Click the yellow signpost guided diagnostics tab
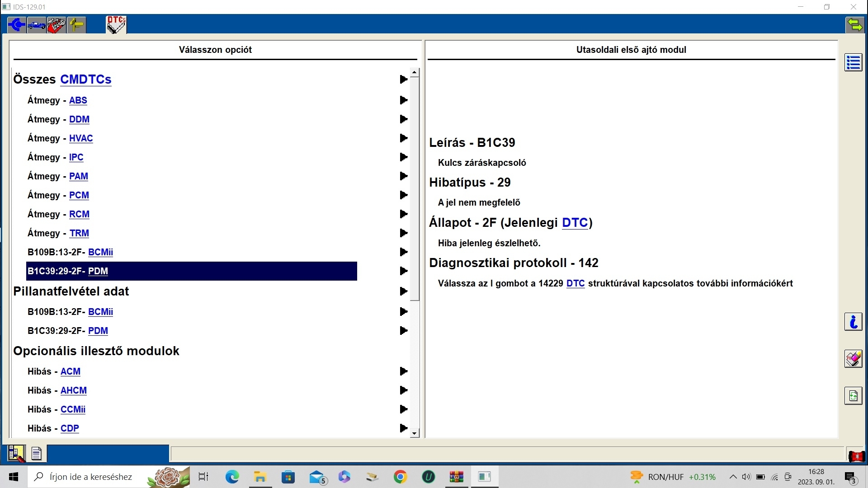The width and height of the screenshot is (868, 488). [76, 24]
